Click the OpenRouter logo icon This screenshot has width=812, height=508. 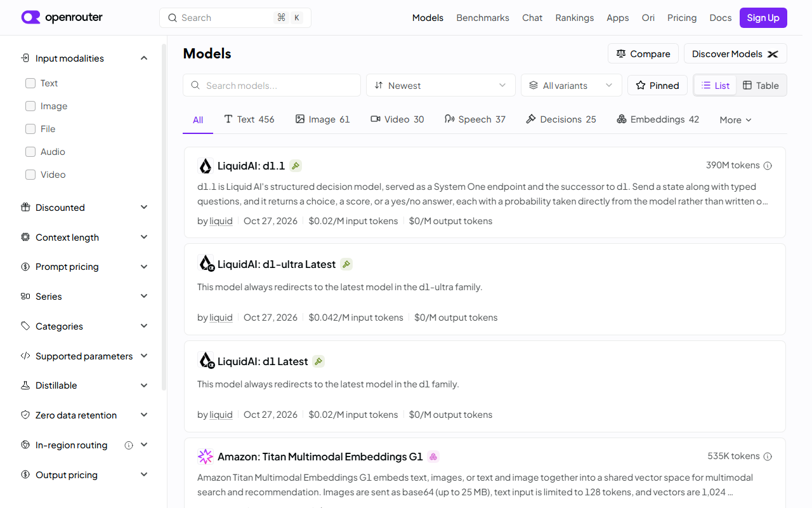30,18
